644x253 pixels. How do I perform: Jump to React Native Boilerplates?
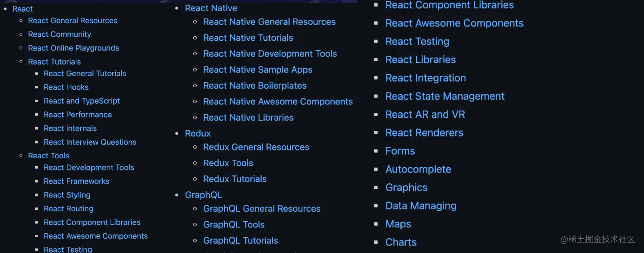pos(255,85)
